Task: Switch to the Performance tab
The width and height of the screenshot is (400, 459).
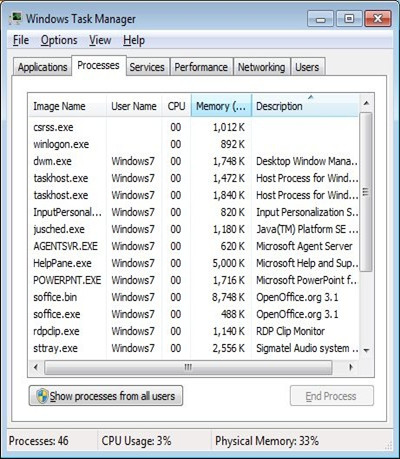Action: point(201,67)
